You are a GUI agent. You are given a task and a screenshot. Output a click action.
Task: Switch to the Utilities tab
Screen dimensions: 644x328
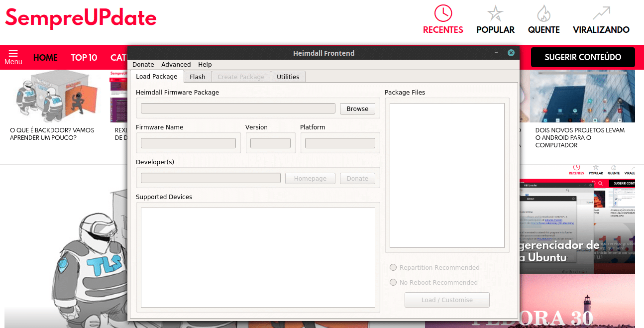point(288,77)
